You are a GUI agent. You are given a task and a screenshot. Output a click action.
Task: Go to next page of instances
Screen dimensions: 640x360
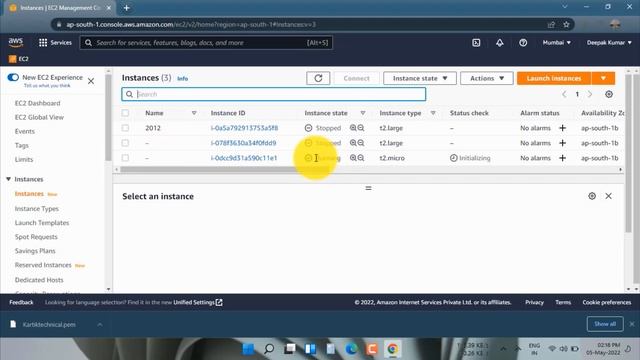tap(590, 94)
